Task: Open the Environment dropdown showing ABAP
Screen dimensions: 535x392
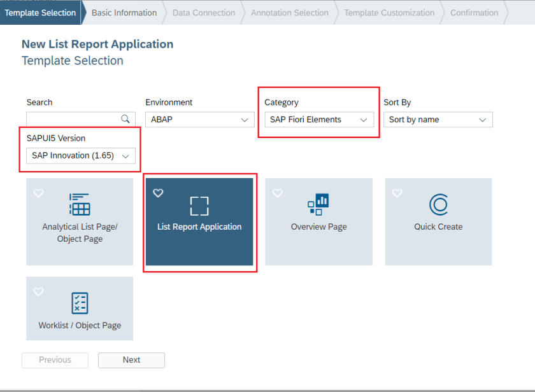Action: tap(200, 120)
